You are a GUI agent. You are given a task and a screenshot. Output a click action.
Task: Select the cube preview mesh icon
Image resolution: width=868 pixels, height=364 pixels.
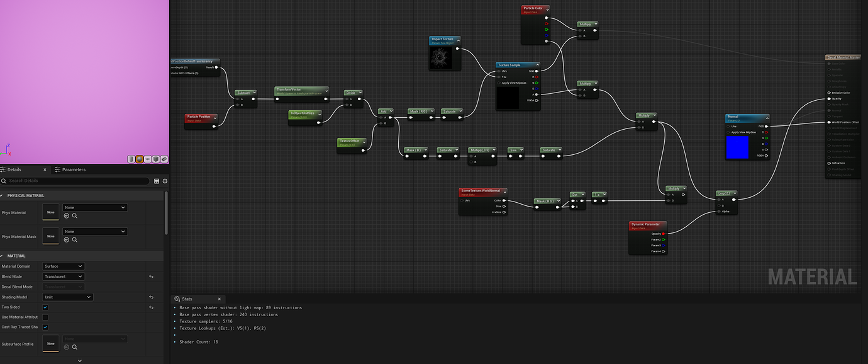click(x=155, y=159)
